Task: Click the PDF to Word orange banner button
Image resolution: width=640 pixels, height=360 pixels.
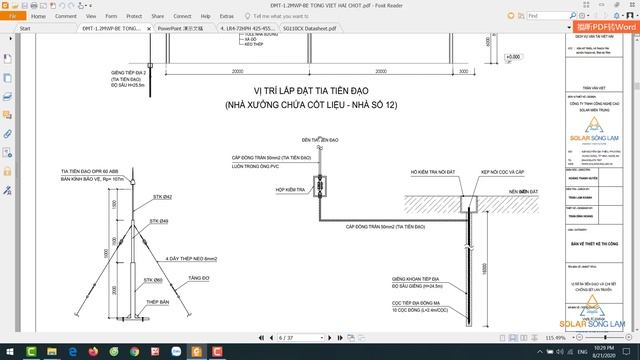Action: [606, 27]
